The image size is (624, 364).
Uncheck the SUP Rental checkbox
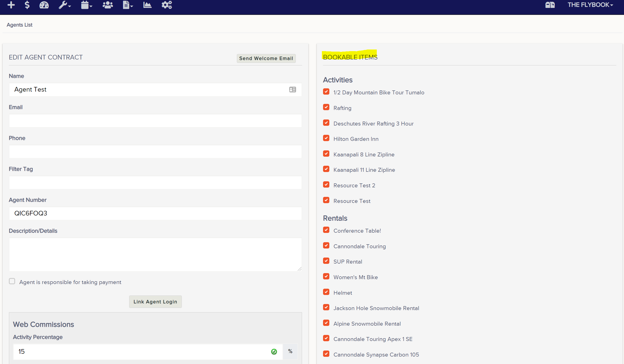[x=326, y=261]
